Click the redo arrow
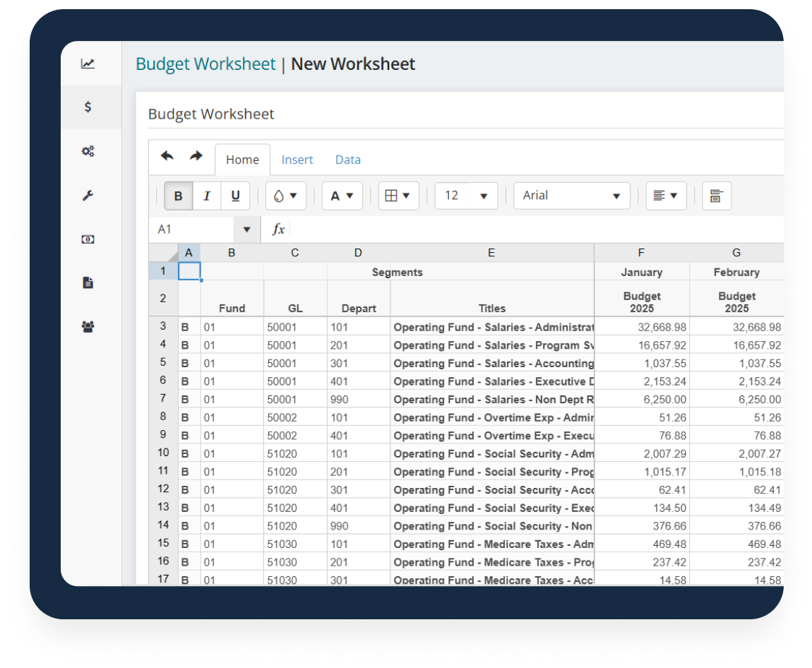This screenshot has height=668, width=812. point(196,157)
